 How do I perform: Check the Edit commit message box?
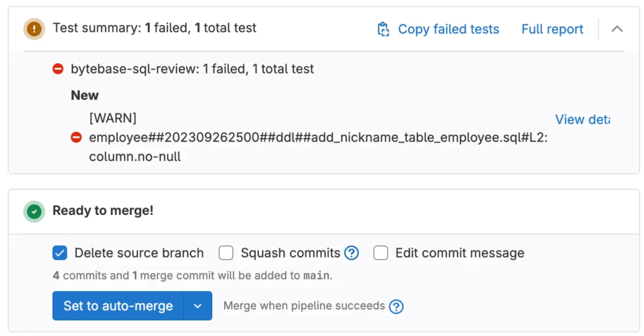[x=380, y=253]
